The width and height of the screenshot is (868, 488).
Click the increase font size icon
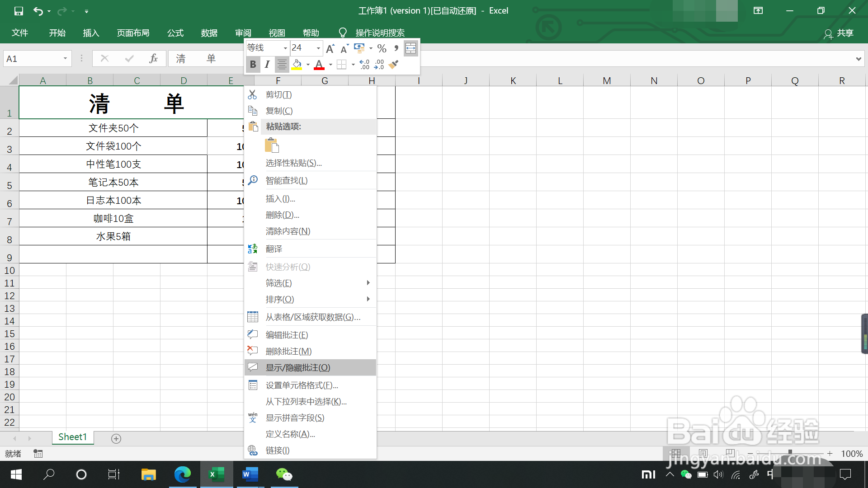(330, 48)
